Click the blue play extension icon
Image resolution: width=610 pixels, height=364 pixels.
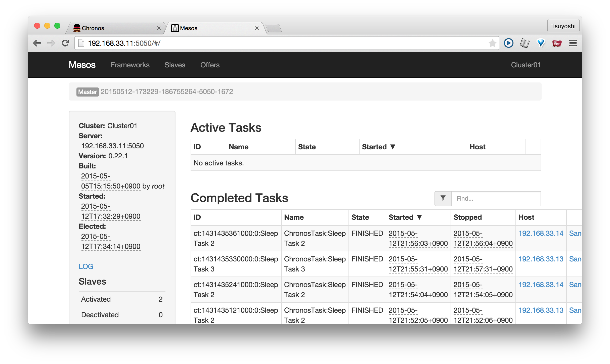point(509,43)
